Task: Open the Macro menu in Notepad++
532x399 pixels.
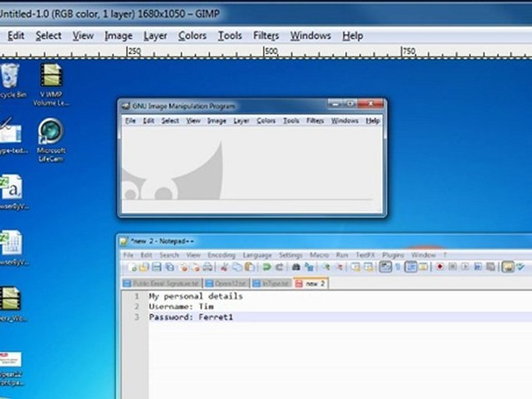Action: [319, 255]
